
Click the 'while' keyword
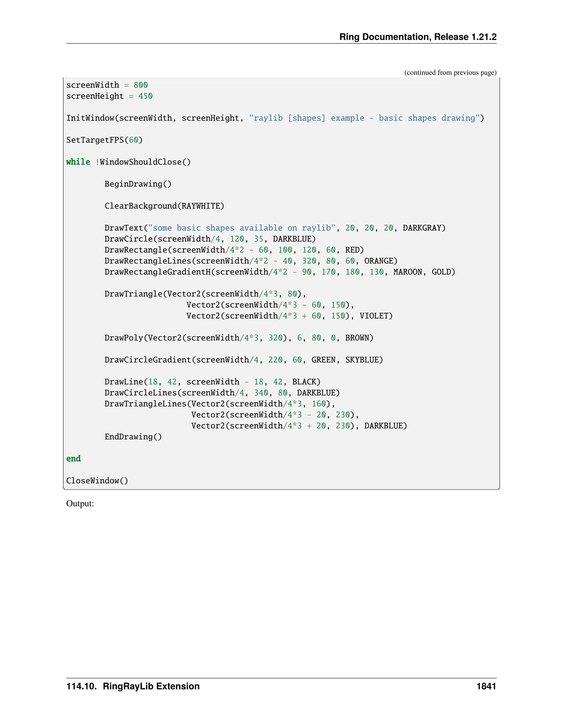(x=78, y=162)
